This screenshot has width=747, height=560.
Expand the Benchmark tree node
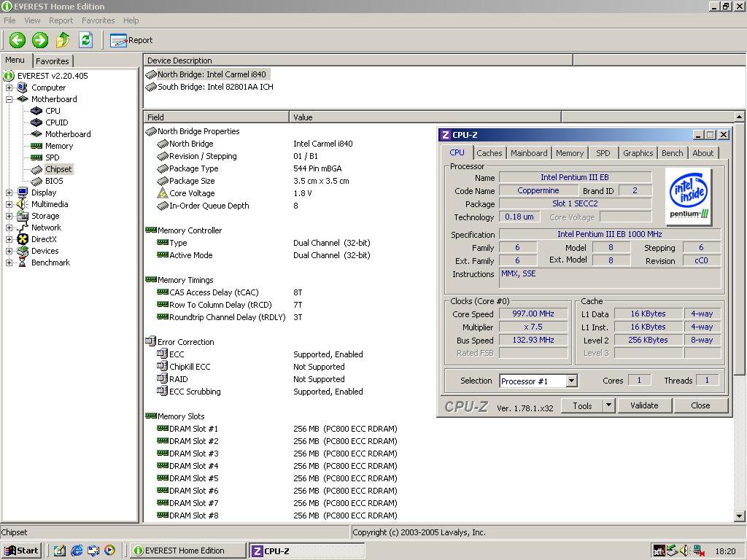pos(9,262)
